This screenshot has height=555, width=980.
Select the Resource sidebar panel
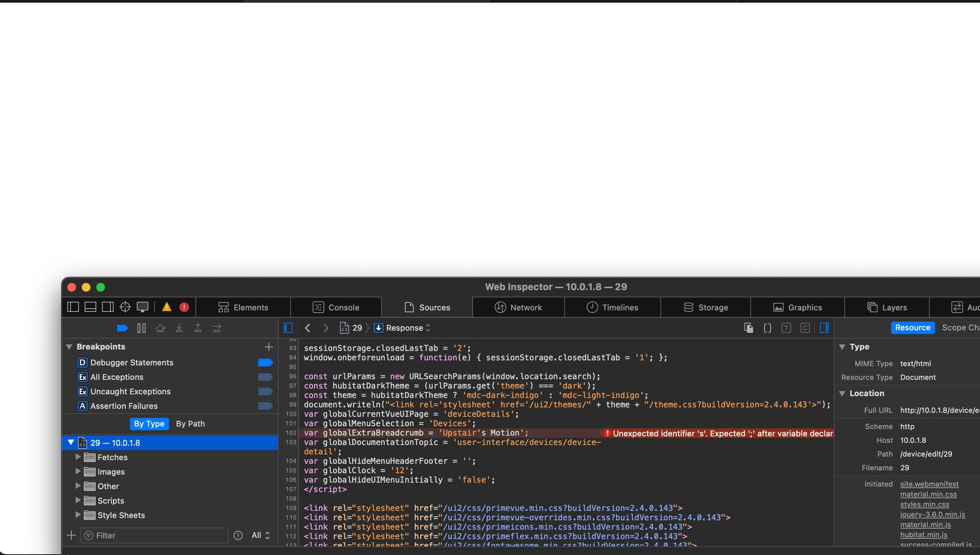point(913,327)
